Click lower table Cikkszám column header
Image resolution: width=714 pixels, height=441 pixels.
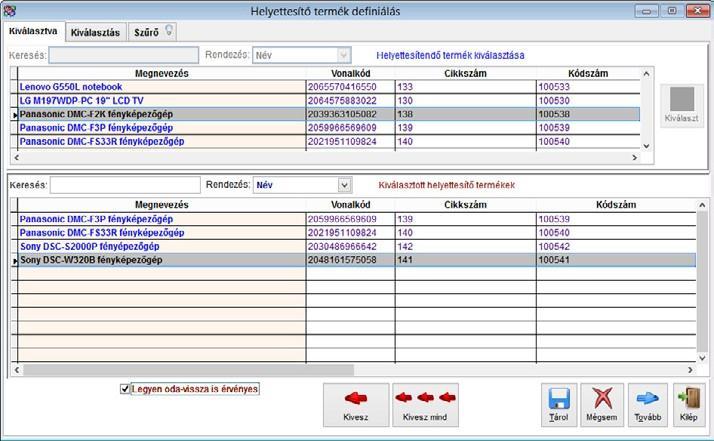click(465, 205)
